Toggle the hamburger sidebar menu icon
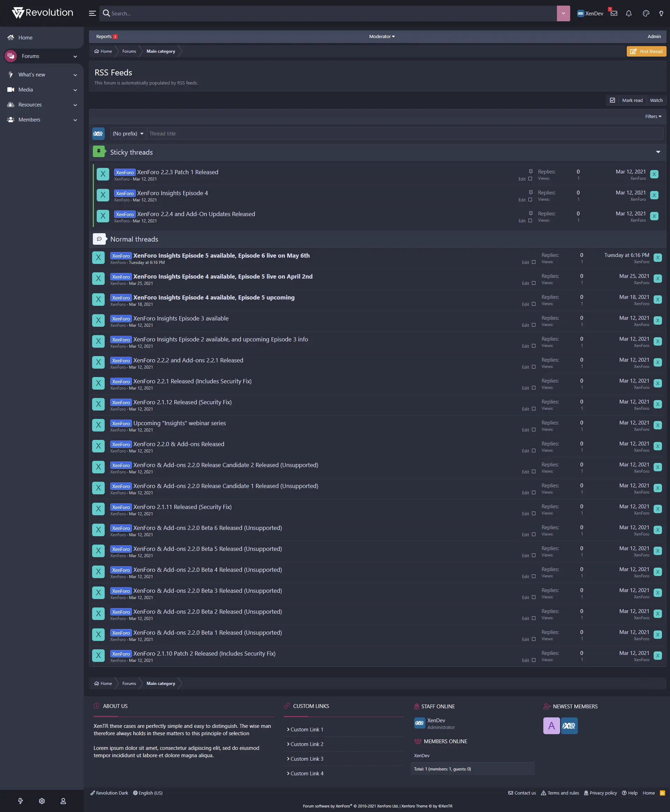The height and width of the screenshot is (812, 670). pyautogui.click(x=92, y=14)
